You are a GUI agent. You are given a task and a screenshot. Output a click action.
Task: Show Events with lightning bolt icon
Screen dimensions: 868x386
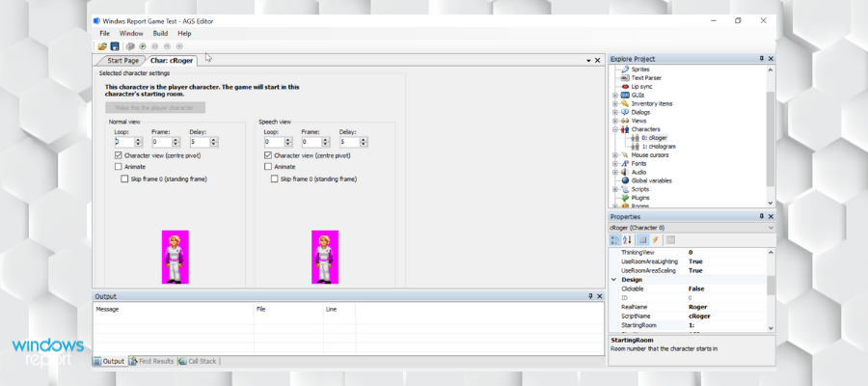(655, 239)
